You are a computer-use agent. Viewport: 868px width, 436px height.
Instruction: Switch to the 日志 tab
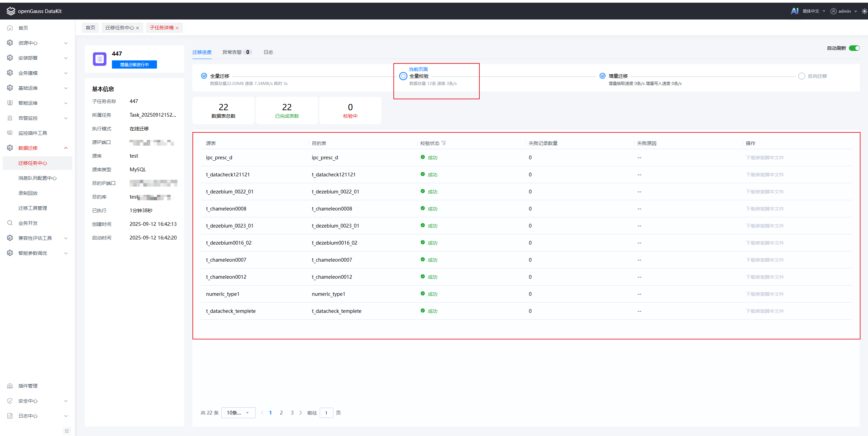tap(268, 52)
